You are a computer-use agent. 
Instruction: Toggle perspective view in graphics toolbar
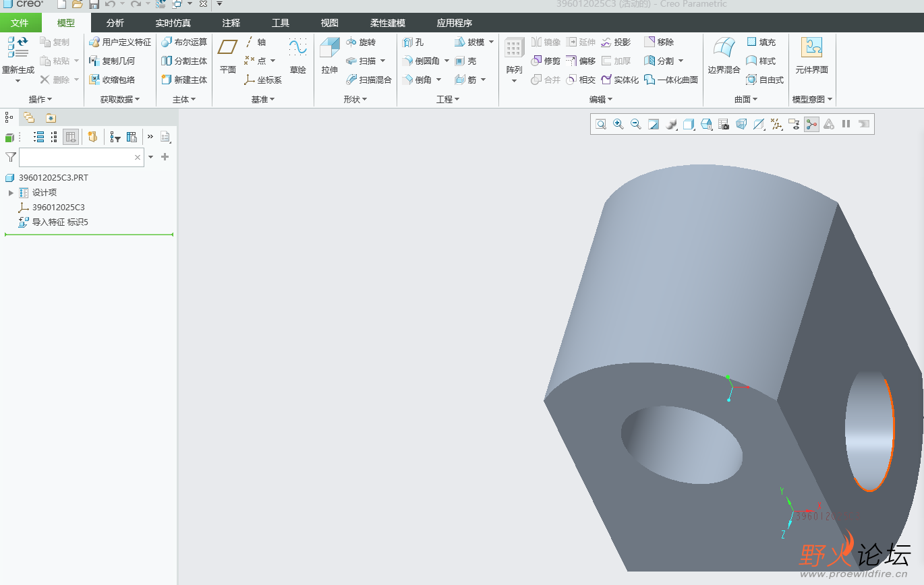[741, 124]
